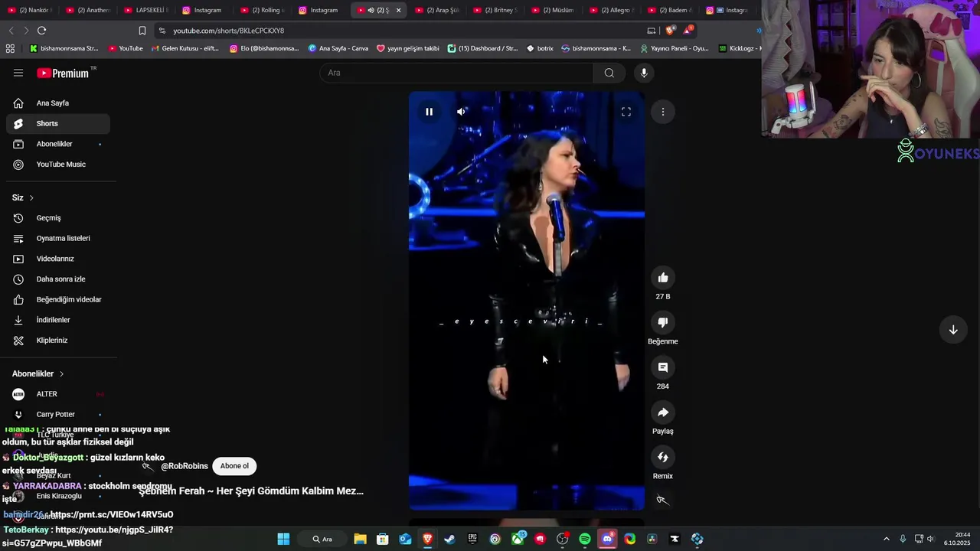
Task: Switch to the Rolling tab
Action: (263, 10)
